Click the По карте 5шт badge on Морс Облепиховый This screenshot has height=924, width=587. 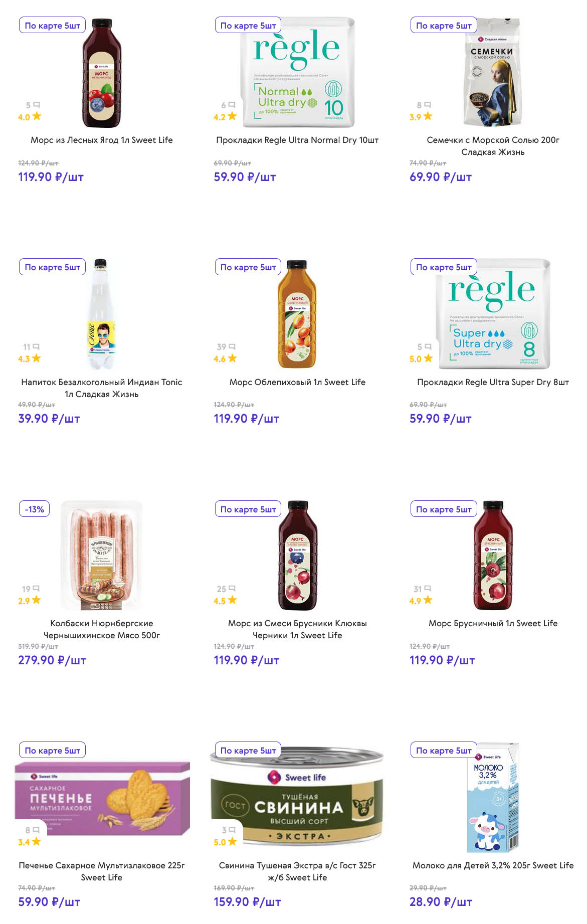(248, 267)
